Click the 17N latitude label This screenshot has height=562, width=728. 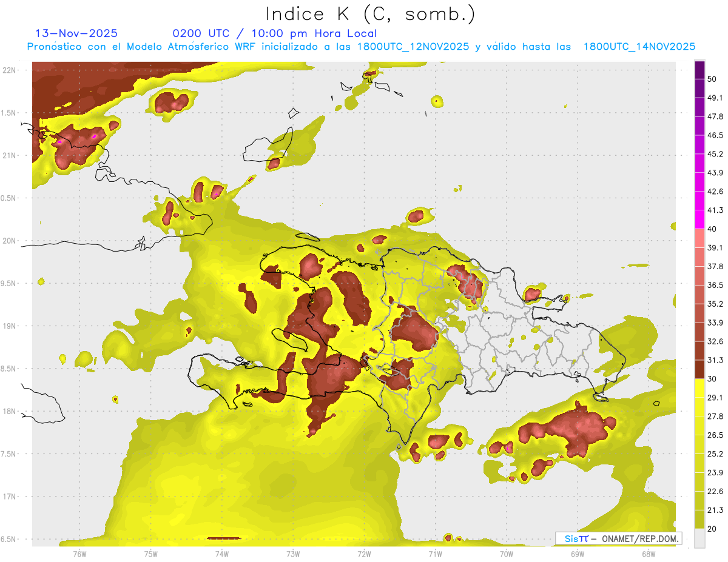coord(10,497)
